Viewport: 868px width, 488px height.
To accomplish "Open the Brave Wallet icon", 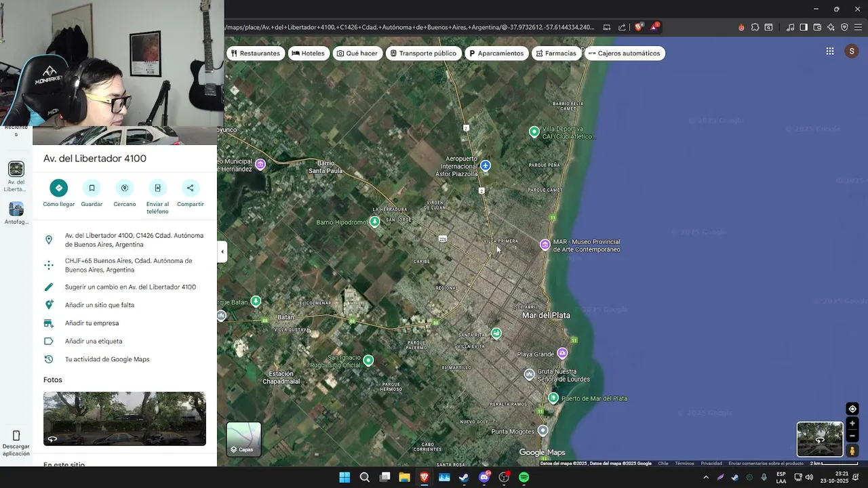I will (x=817, y=27).
